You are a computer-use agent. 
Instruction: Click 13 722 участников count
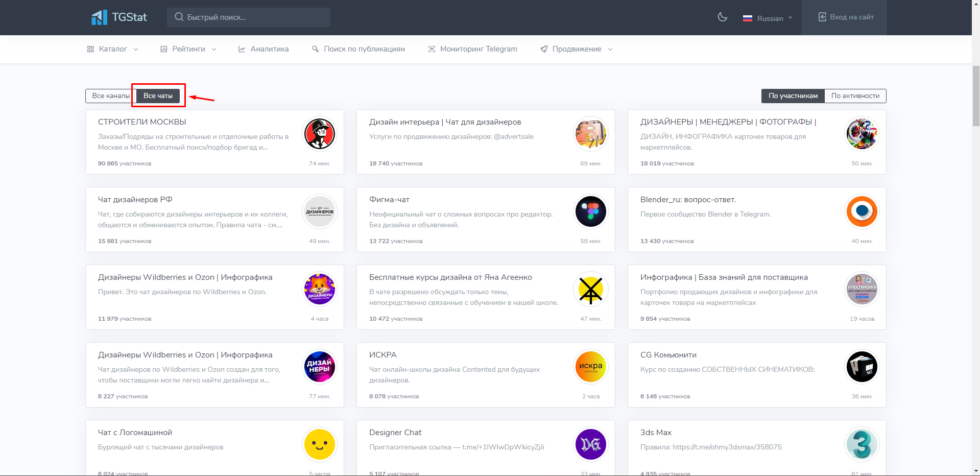(396, 241)
